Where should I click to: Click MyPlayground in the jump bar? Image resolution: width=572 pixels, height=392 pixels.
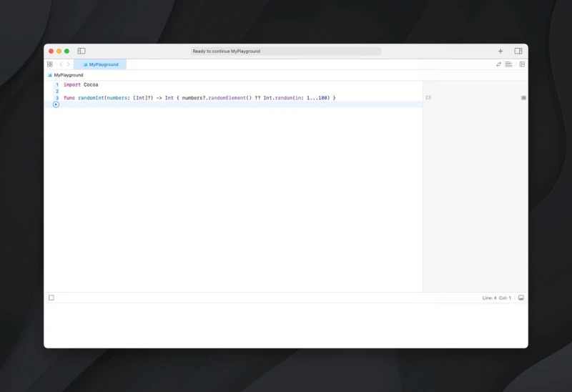click(68, 75)
